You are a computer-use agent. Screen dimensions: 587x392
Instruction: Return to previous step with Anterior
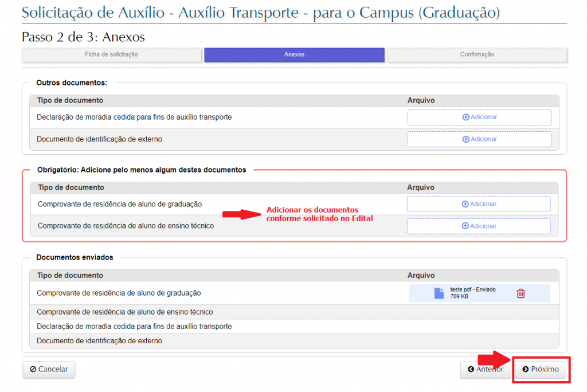[485, 369]
